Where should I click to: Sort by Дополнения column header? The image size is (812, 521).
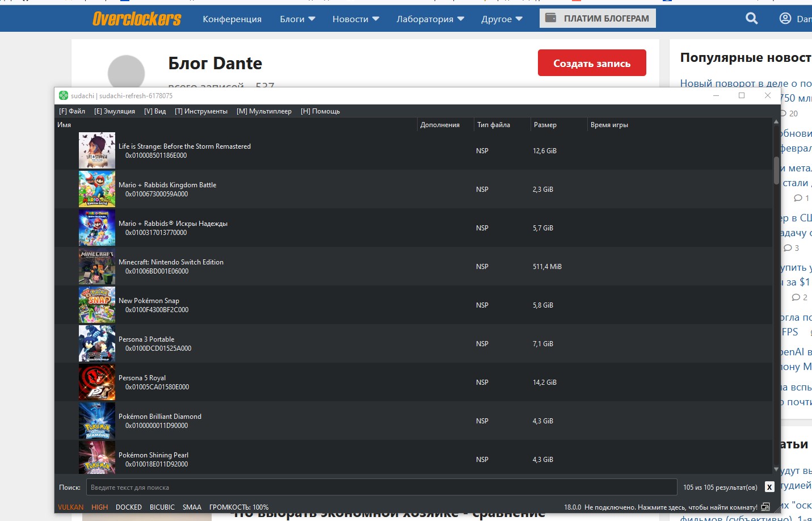click(445, 125)
